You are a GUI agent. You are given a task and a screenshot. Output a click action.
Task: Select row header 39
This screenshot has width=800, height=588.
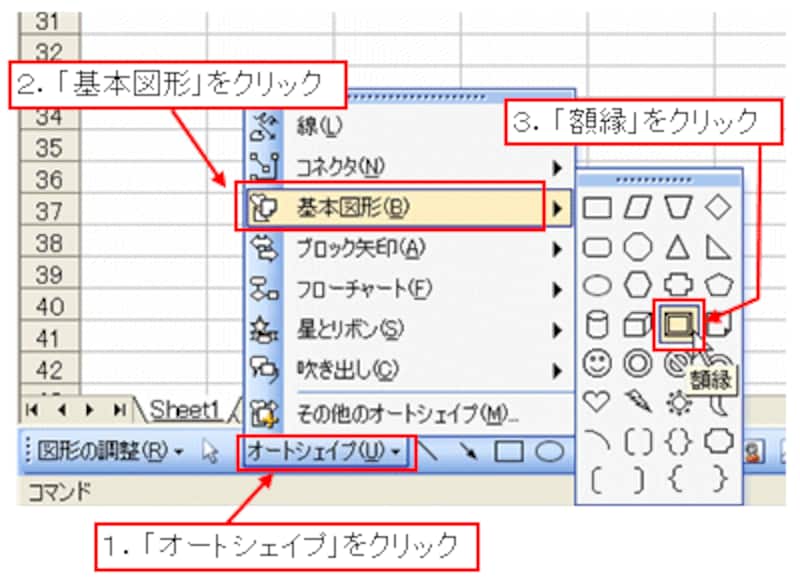tap(49, 275)
